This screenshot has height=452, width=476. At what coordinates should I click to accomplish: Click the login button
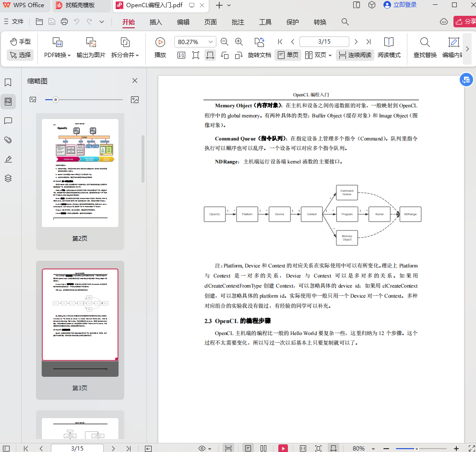click(400, 5)
